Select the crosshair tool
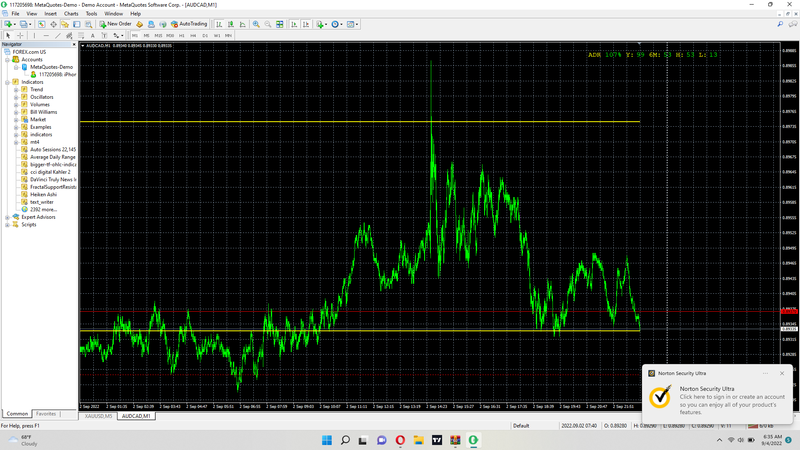Screen dimensions: 800x450 tap(20, 35)
